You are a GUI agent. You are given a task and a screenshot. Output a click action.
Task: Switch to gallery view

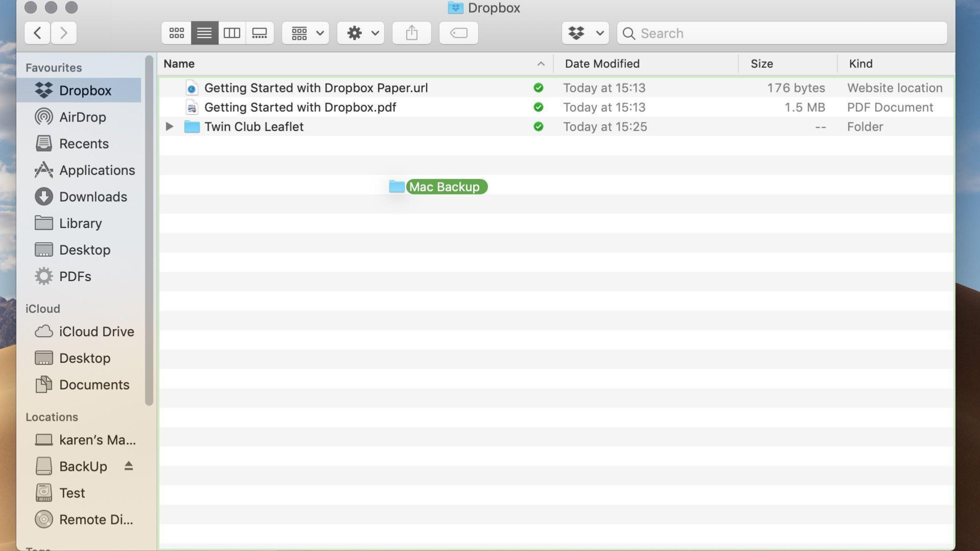pyautogui.click(x=260, y=33)
